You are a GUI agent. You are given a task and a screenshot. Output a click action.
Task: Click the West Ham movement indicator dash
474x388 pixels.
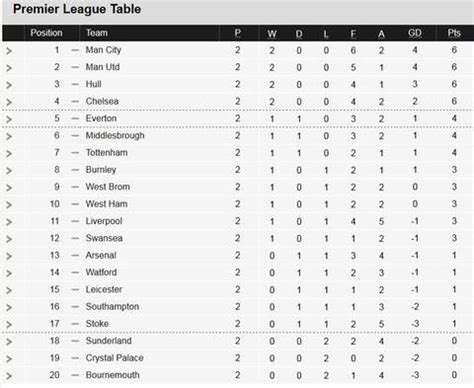(x=75, y=204)
